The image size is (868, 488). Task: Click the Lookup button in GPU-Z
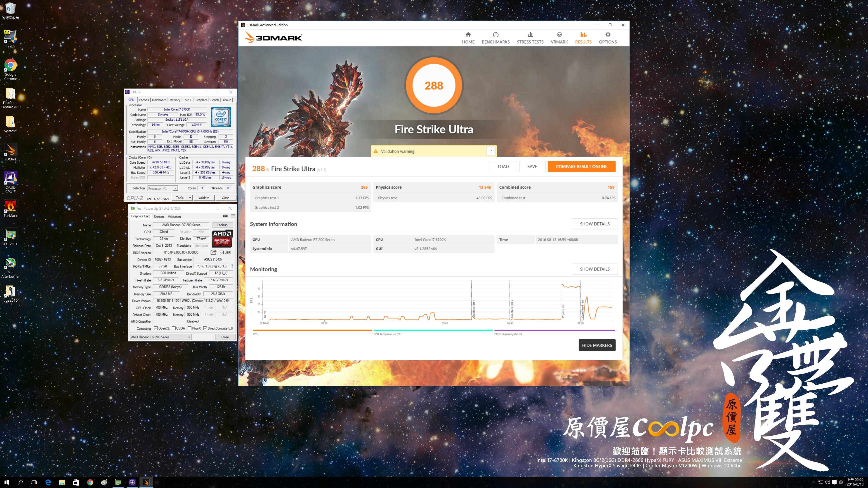pyautogui.click(x=222, y=225)
